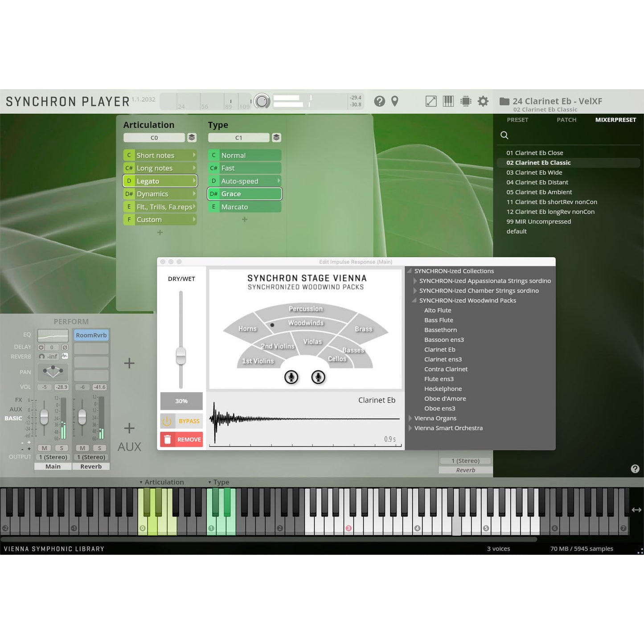
Task: Click the resize window arrow icon
Action: pyautogui.click(x=431, y=102)
